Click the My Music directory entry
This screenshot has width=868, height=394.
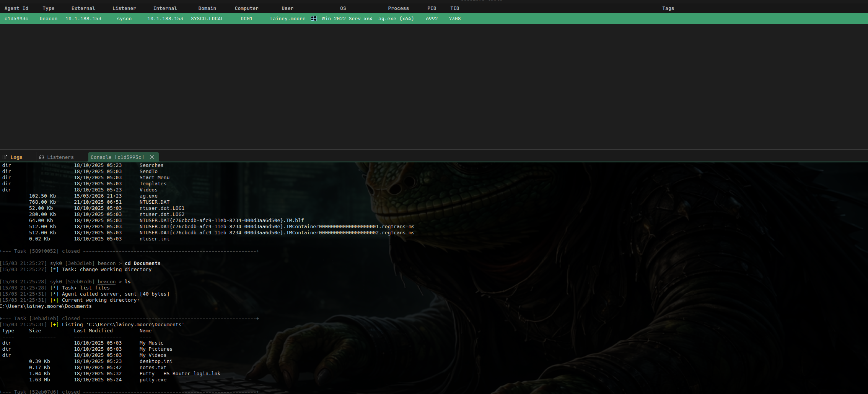pyautogui.click(x=151, y=343)
